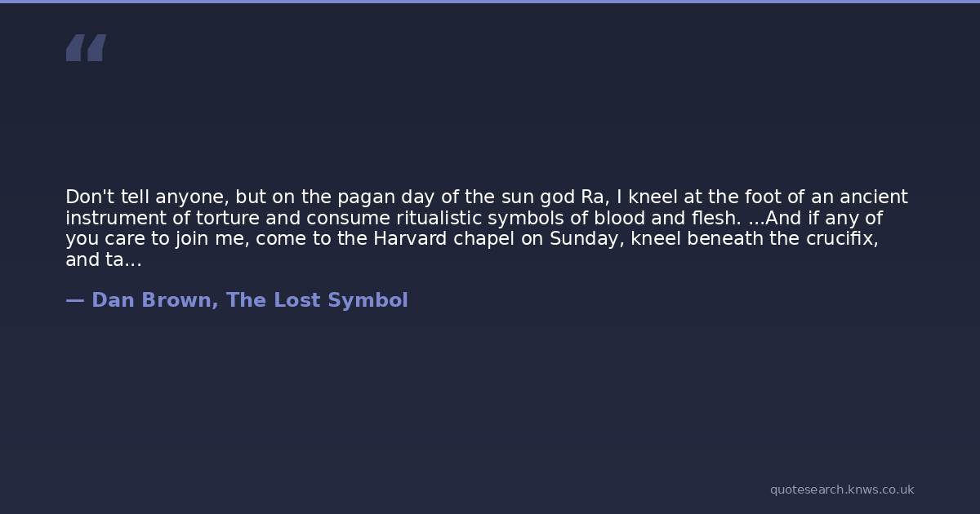
Task: Click the third line starting 'you care'
Action: 471,240
